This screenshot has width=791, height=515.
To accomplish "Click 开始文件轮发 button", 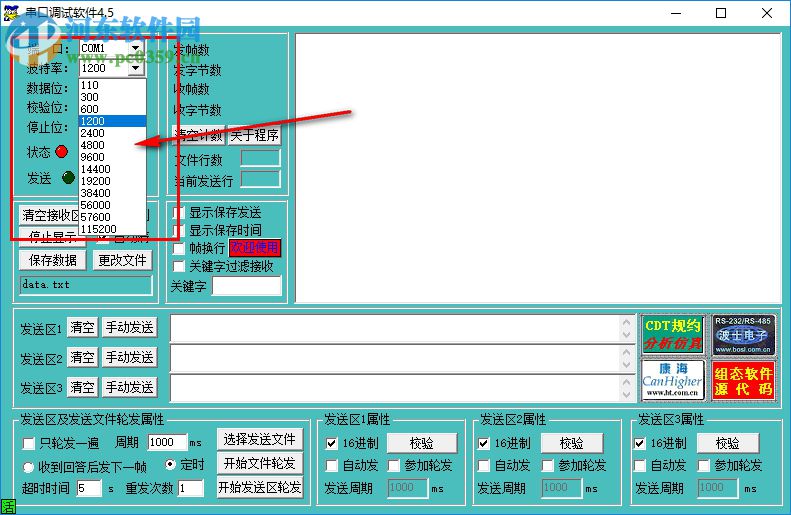I will (260, 463).
